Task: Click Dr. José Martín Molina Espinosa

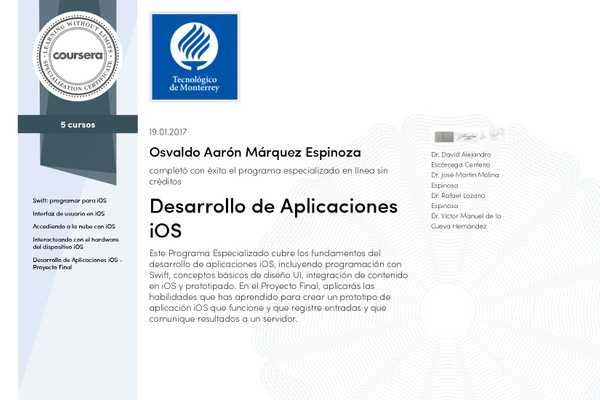Action: pyautogui.click(x=465, y=180)
